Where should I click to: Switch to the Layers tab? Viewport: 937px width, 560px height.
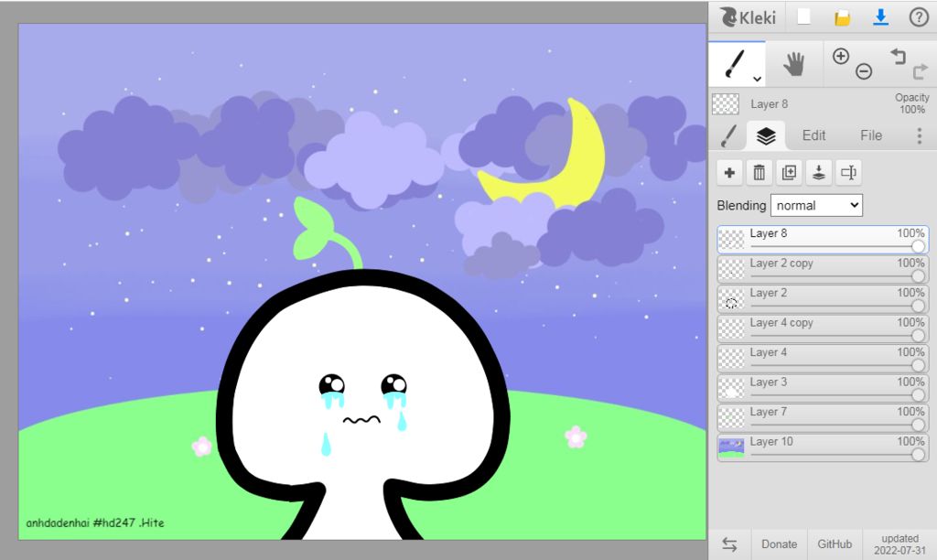(x=766, y=135)
